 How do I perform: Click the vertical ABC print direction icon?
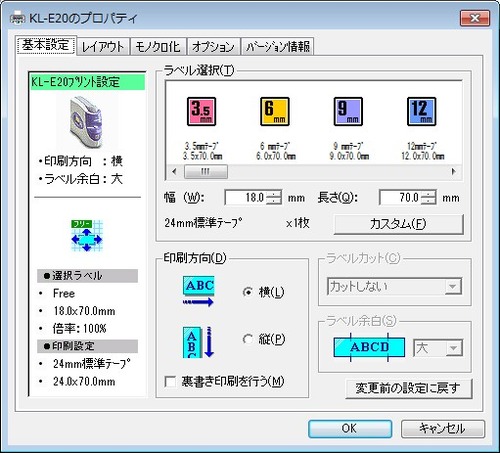[199, 342]
